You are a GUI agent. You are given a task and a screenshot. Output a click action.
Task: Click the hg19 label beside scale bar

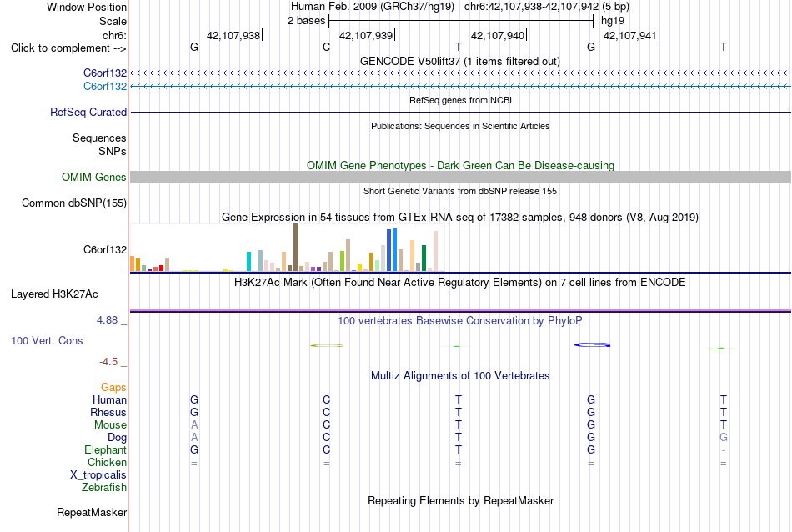click(x=613, y=21)
